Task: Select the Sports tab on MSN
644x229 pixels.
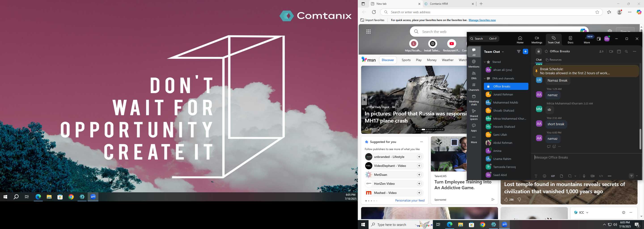Action: [x=406, y=60]
